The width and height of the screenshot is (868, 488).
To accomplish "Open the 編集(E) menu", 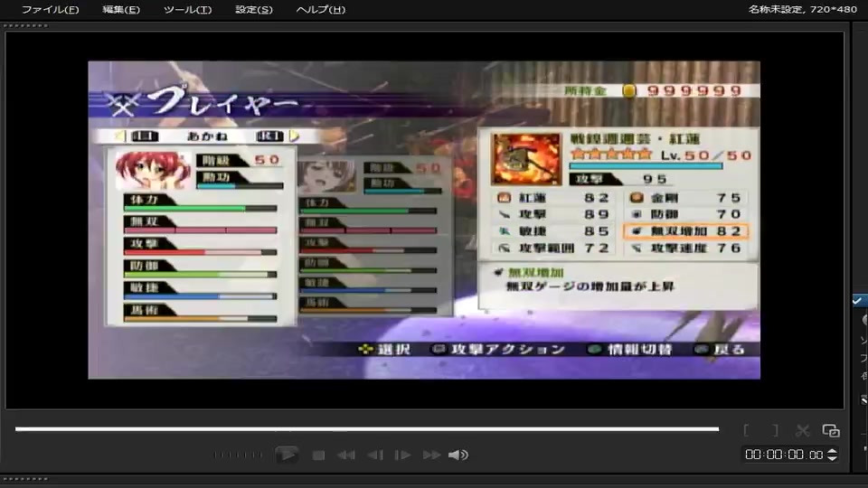I will click(x=120, y=9).
